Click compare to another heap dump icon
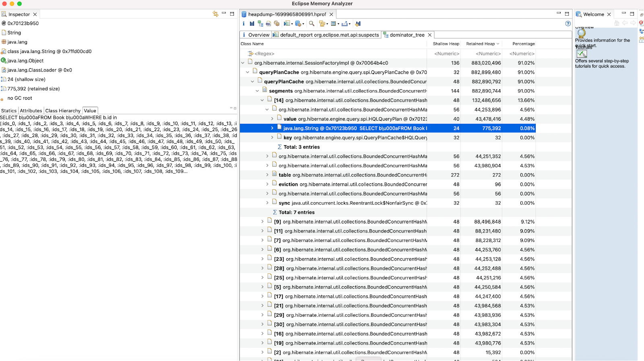 coord(358,24)
